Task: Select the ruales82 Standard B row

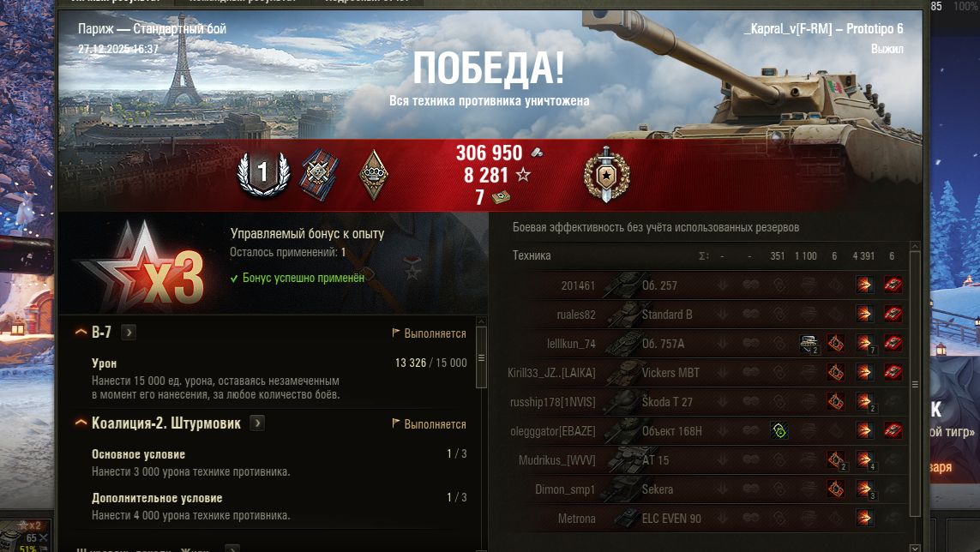Action: point(707,315)
